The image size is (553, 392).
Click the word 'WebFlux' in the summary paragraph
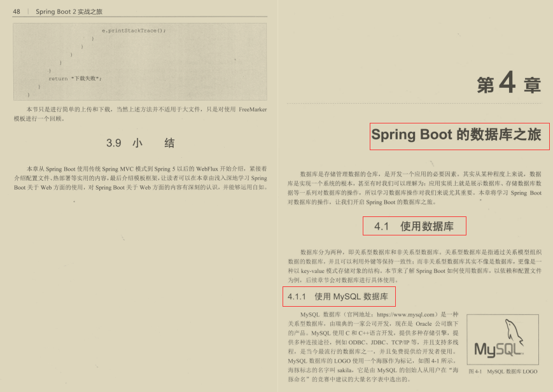click(207, 169)
